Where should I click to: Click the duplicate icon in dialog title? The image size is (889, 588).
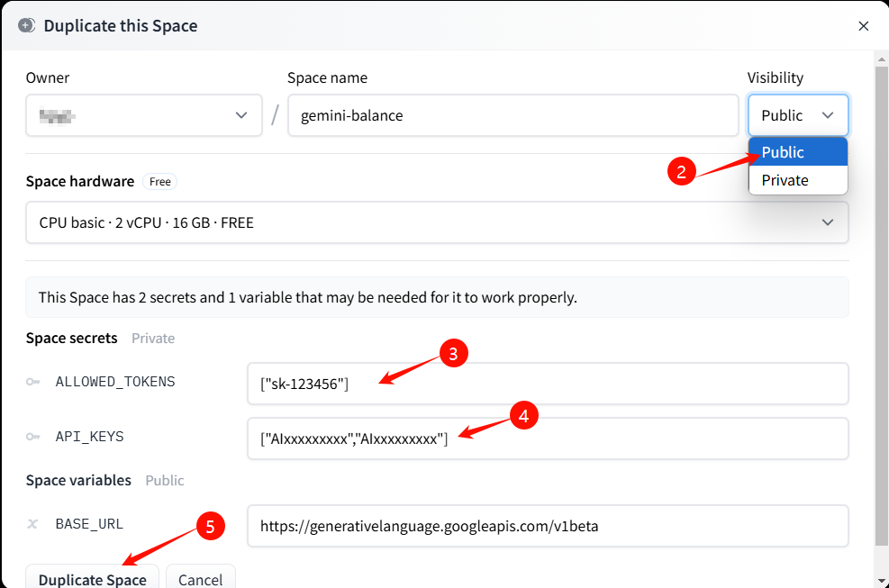[x=27, y=25]
